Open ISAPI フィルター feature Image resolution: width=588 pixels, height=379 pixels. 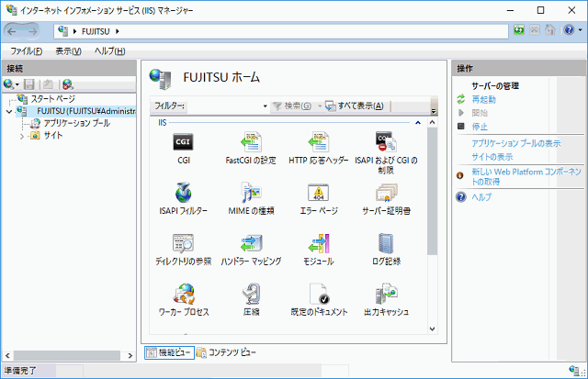[183, 193]
